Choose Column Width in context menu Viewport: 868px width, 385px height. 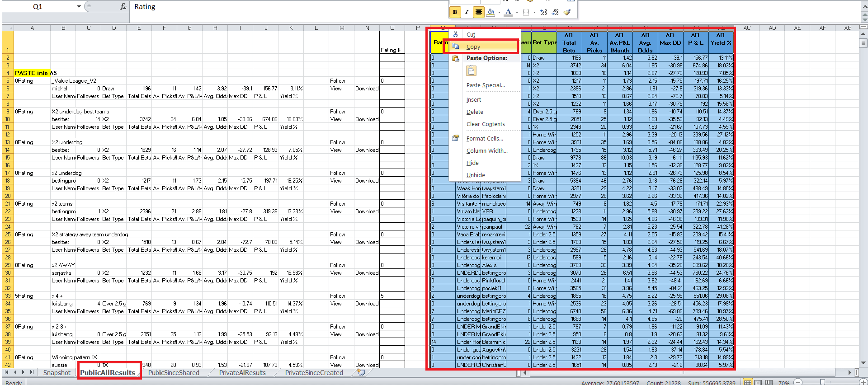(487, 150)
